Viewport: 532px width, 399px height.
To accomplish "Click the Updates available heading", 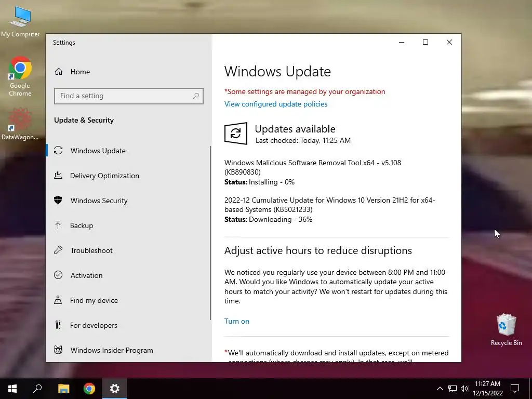I will pyautogui.click(x=295, y=129).
